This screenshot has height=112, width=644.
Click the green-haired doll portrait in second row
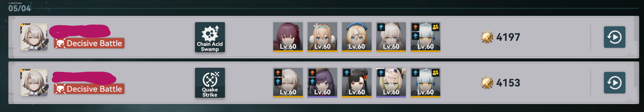click(x=391, y=83)
